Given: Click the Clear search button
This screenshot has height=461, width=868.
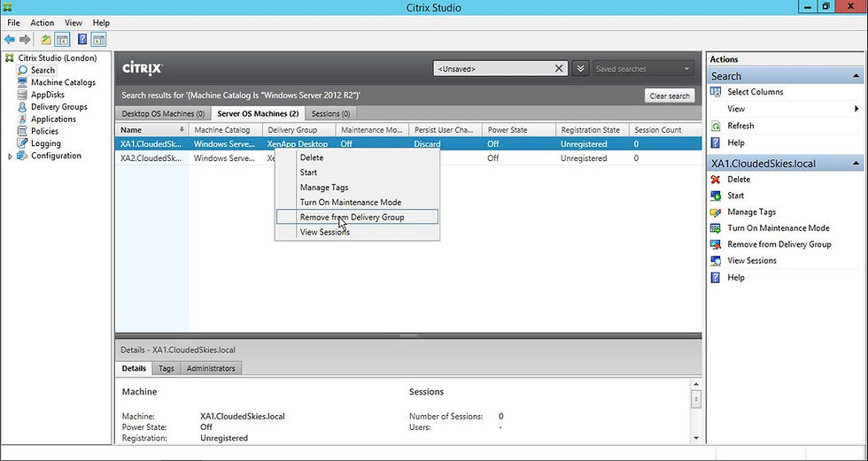Looking at the screenshot, I should click(670, 96).
